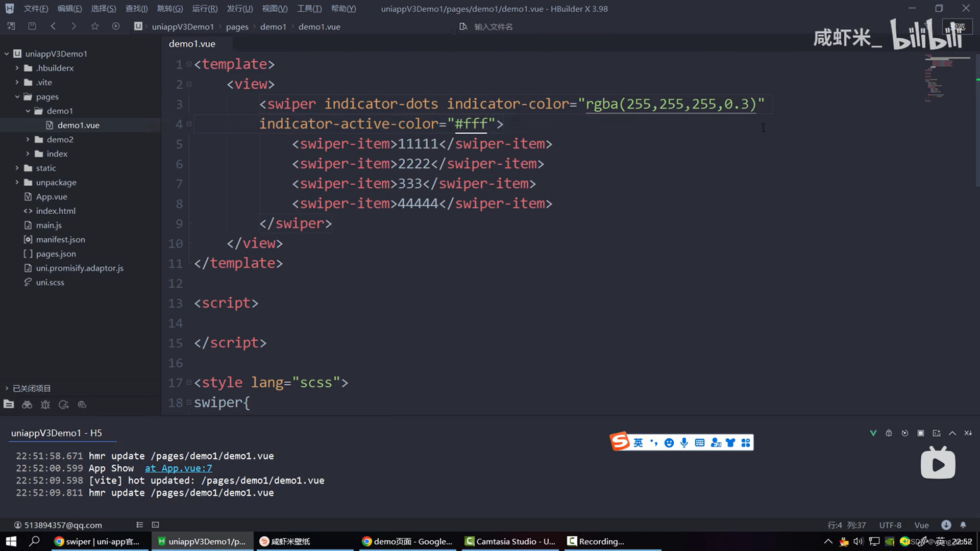Viewport: 980px width, 551px height.
Task: Click the Sogou soft keyboard icon
Action: [700, 443]
